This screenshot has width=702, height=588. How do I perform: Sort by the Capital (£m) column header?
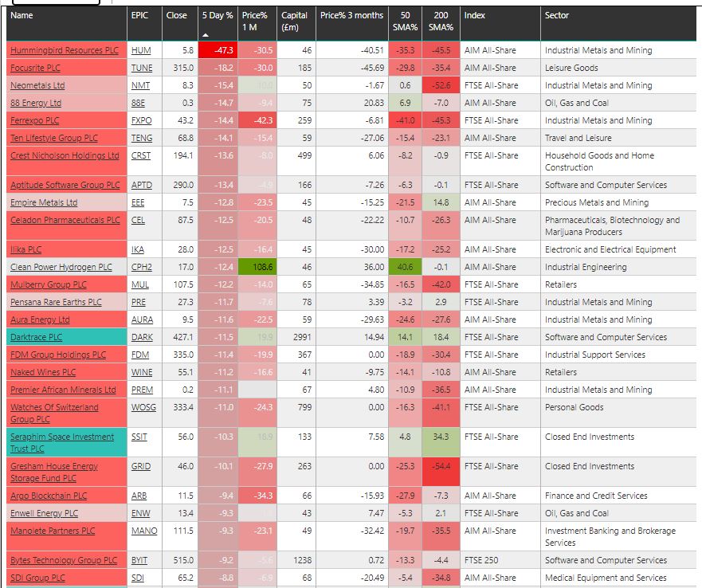click(295, 21)
